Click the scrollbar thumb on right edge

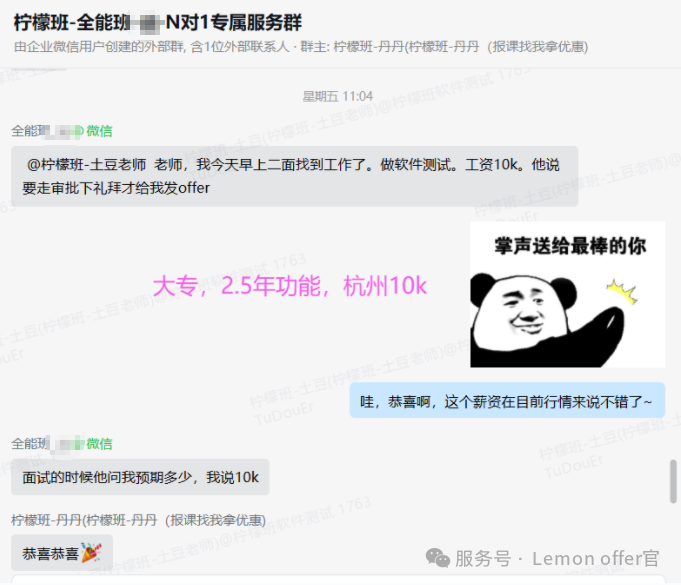(673, 481)
